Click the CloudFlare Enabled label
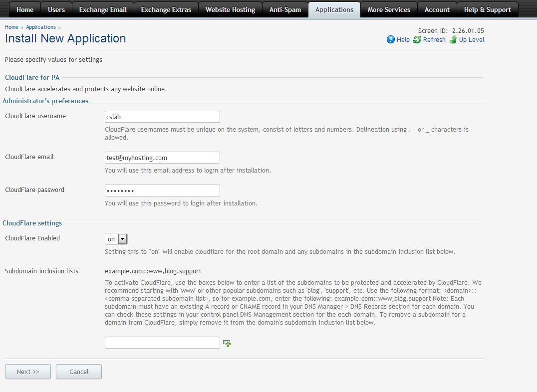The width and height of the screenshot is (537, 392). click(32, 238)
